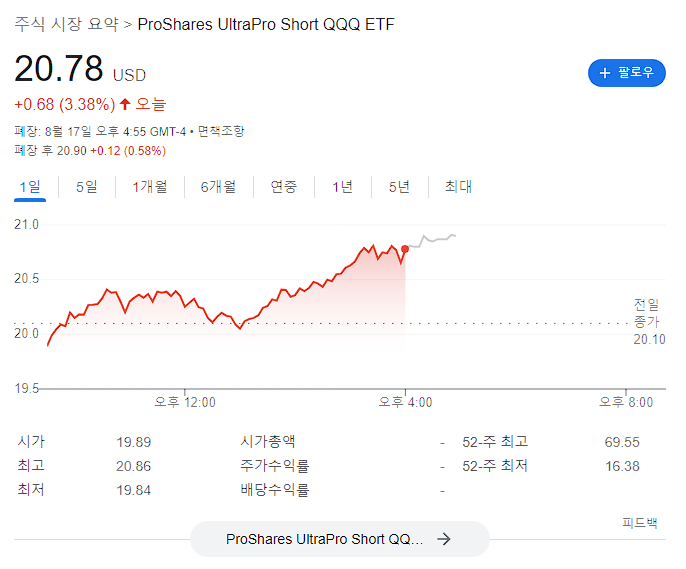Click the 전일 종가 20.10 label
Screen dimensions: 686x569
click(x=649, y=322)
